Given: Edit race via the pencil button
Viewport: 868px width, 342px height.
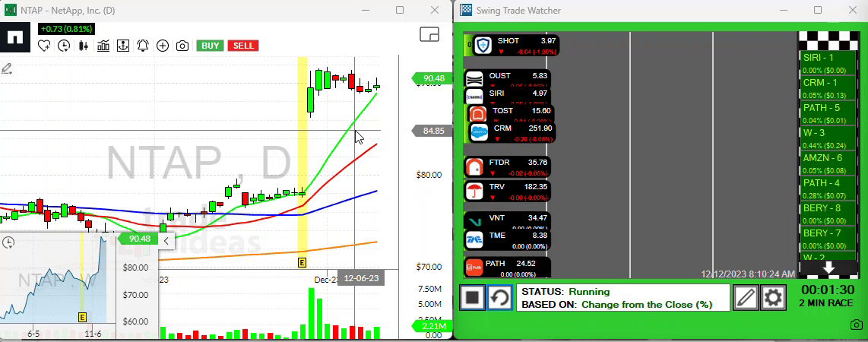Looking at the screenshot, I should click(x=746, y=298).
